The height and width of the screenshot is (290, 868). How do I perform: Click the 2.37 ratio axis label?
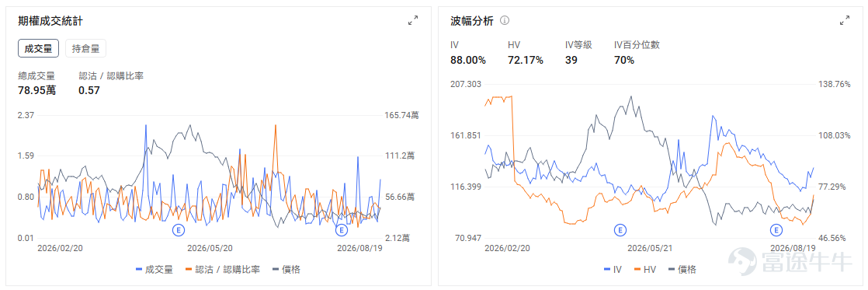point(26,115)
